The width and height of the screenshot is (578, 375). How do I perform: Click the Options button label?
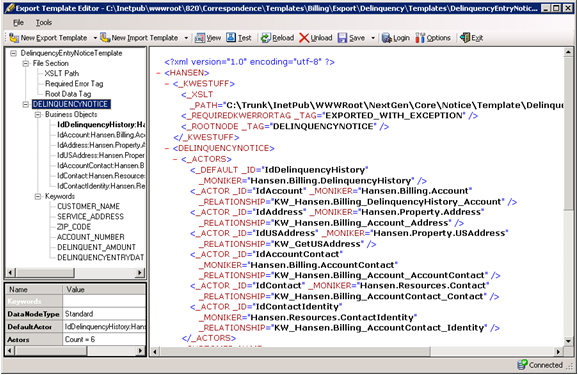click(x=439, y=38)
